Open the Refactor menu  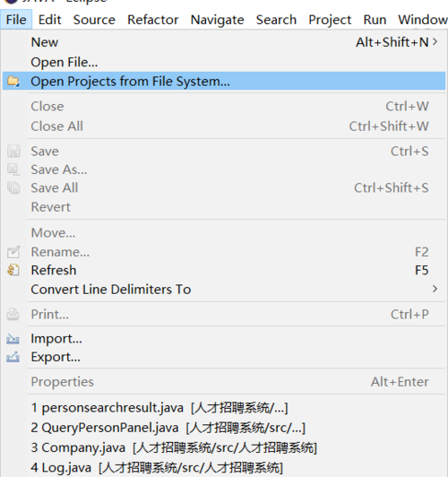coord(153,20)
